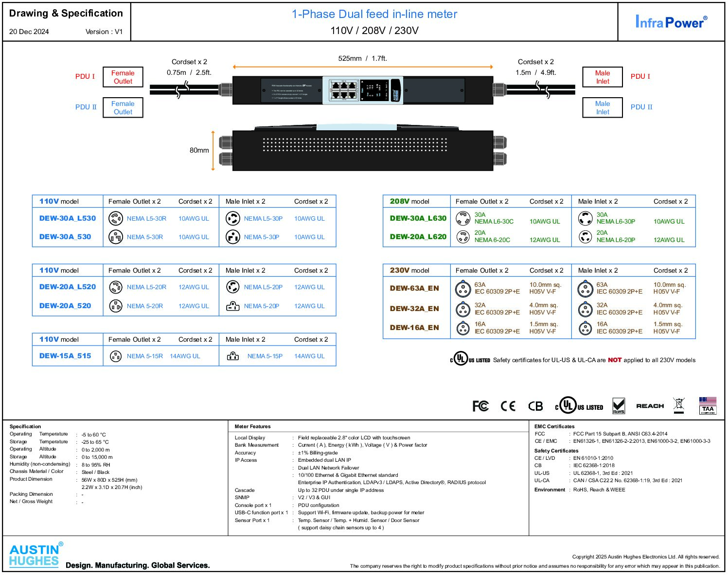Select model DEW-30A_L530
Image resolution: width=728 pixels, height=575 pixels.
68,219
